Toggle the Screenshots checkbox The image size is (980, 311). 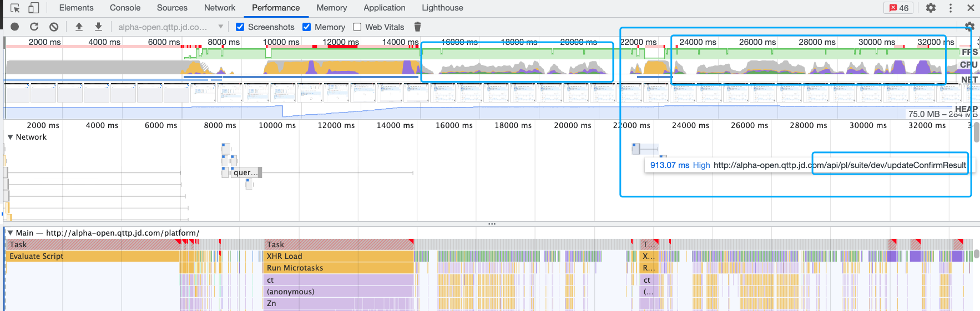(240, 27)
